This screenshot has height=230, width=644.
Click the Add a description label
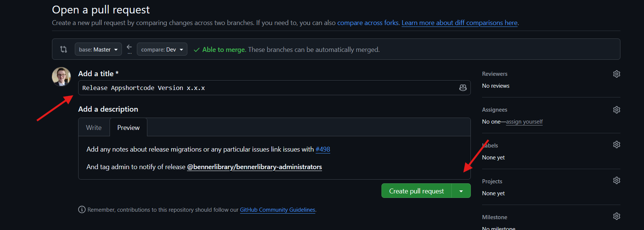point(108,109)
